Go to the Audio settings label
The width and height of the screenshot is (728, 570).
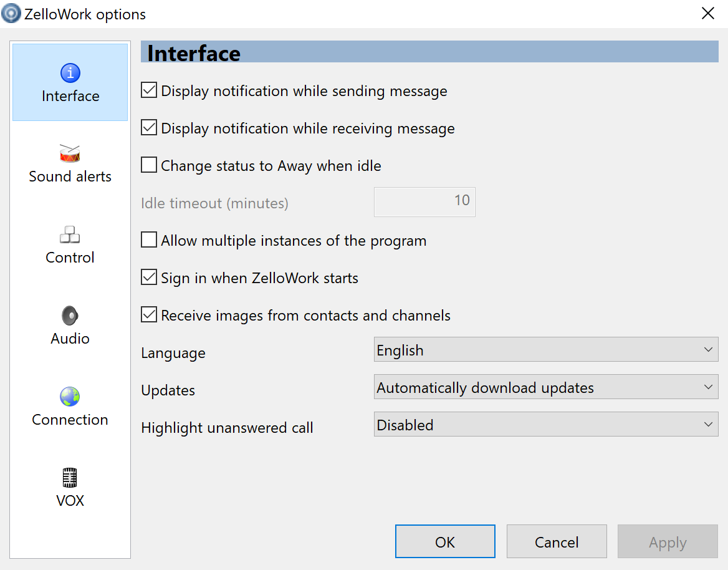point(70,339)
